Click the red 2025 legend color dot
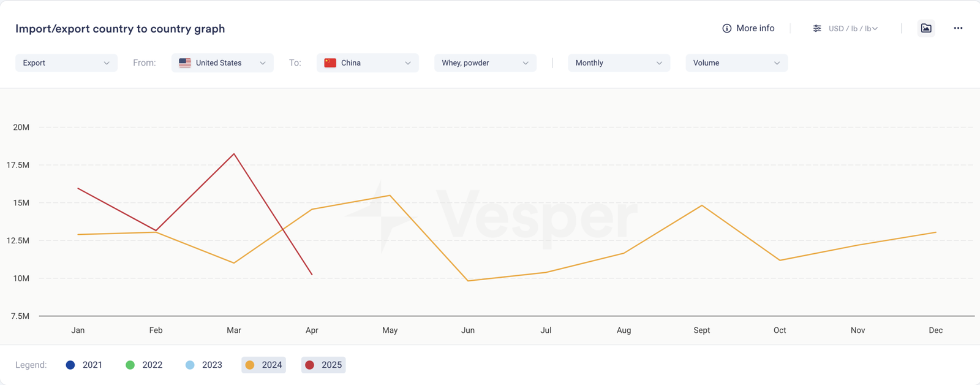The width and height of the screenshot is (980, 385). pos(310,365)
